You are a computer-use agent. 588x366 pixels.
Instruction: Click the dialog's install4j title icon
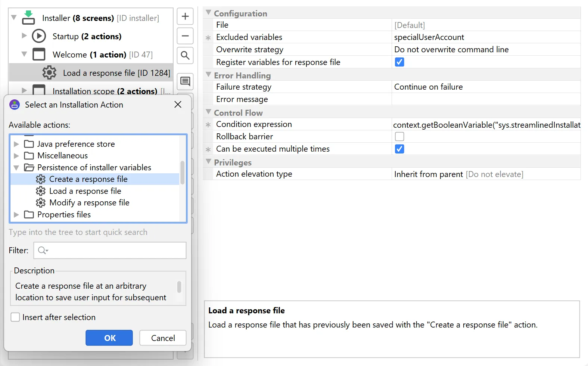15,105
